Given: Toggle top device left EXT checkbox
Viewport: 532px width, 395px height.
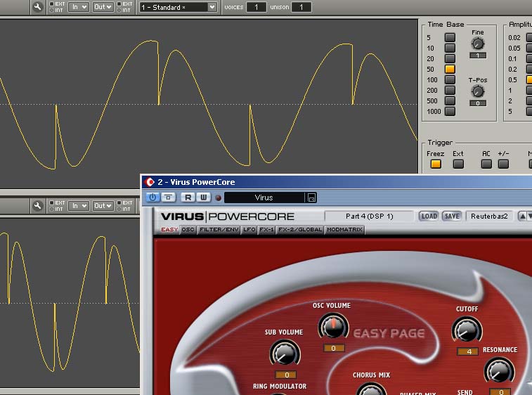Looking at the screenshot, I should pyautogui.click(x=52, y=4).
